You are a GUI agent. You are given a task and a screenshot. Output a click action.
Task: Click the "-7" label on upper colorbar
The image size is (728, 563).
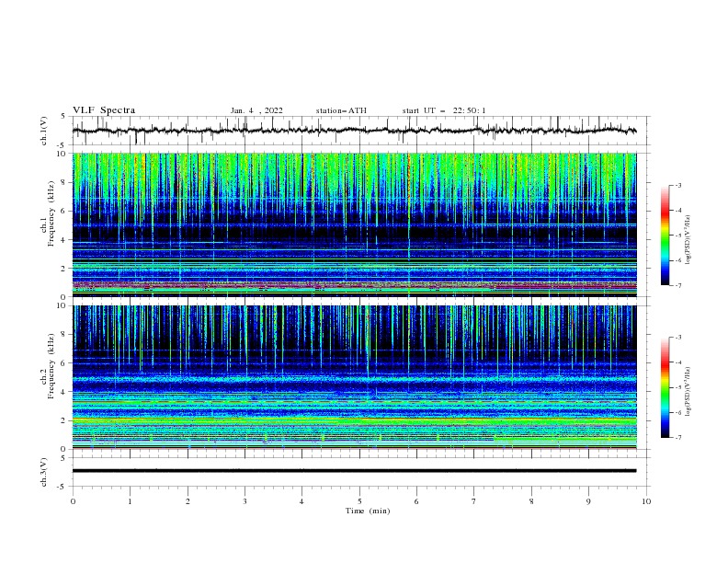677,285
